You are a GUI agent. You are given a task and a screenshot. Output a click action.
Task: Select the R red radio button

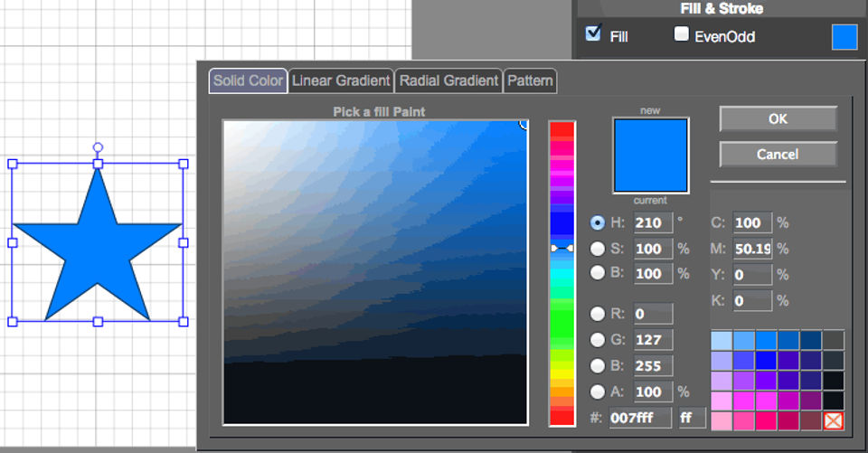point(598,314)
